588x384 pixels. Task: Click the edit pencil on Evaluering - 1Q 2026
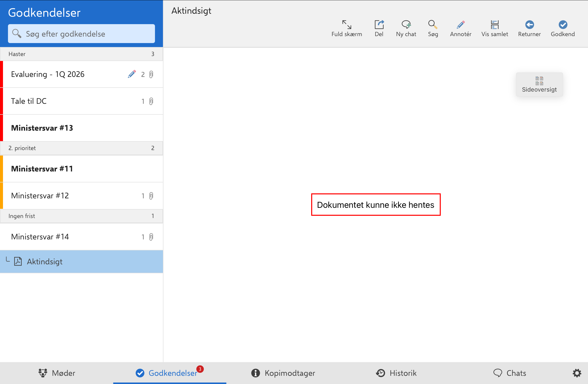[132, 74]
